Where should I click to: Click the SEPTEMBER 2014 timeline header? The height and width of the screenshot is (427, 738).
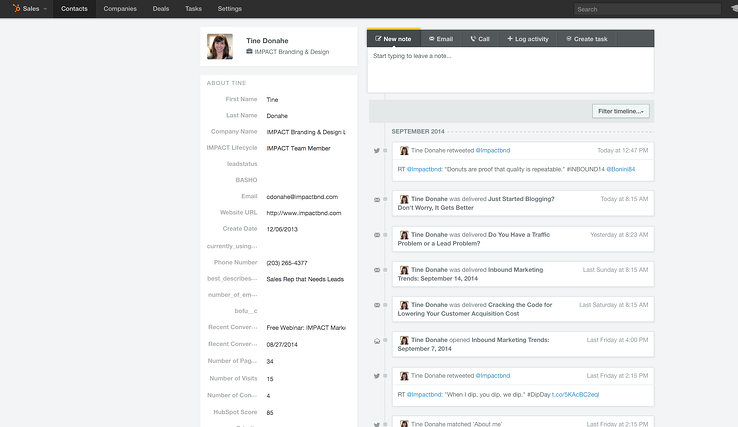pos(418,132)
